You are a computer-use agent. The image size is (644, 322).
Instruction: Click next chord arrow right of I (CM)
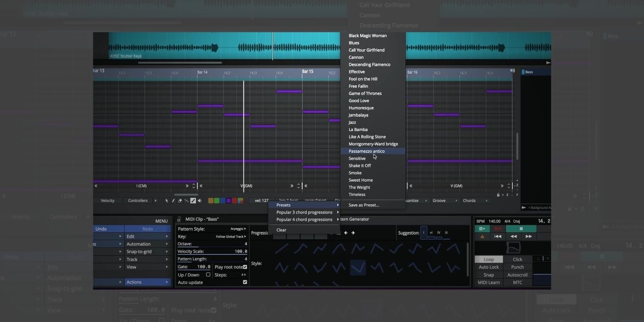[x=187, y=186]
